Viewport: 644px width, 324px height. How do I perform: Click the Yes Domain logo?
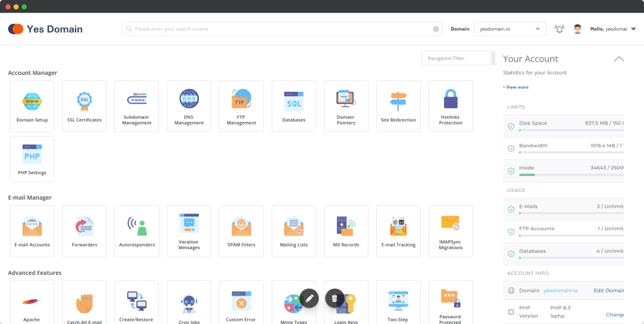tap(45, 29)
